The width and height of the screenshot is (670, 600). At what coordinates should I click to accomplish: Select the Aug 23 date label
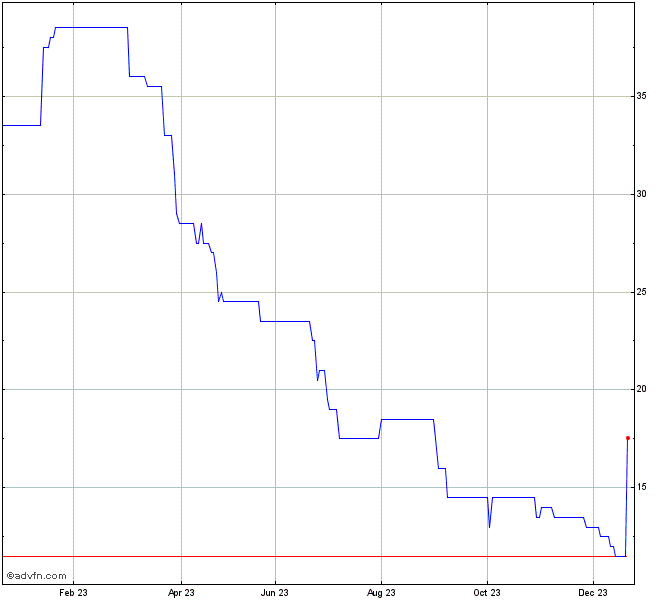click(x=381, y=591)
